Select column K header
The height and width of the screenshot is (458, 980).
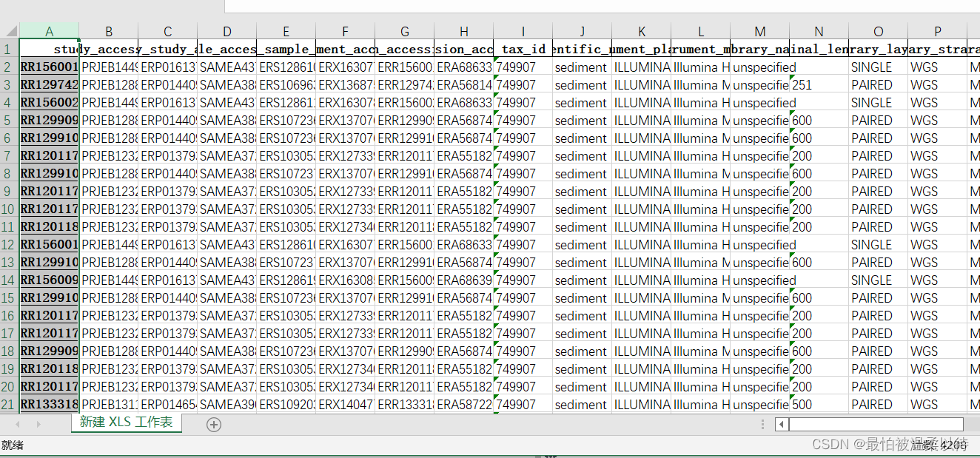(642, 31)
